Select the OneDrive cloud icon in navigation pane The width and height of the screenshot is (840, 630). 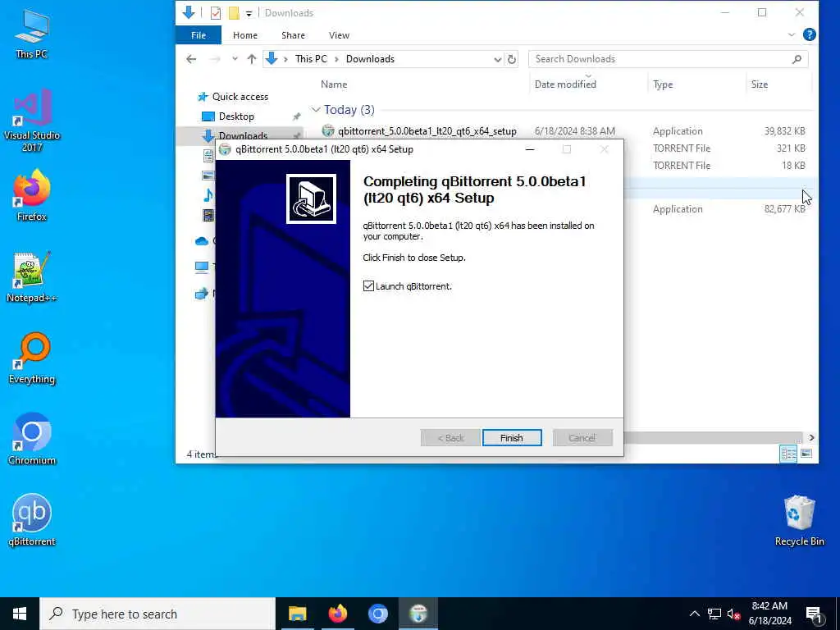(x=202, y=241)
